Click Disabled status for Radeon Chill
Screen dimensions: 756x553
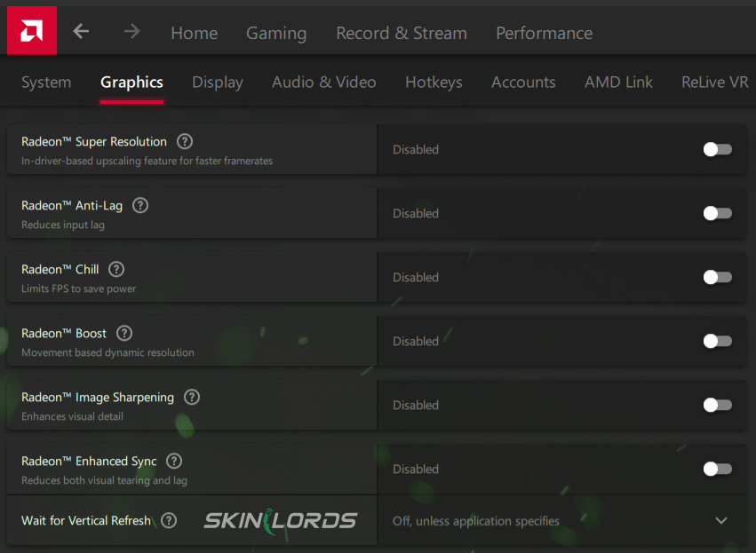tap(416, 278)
